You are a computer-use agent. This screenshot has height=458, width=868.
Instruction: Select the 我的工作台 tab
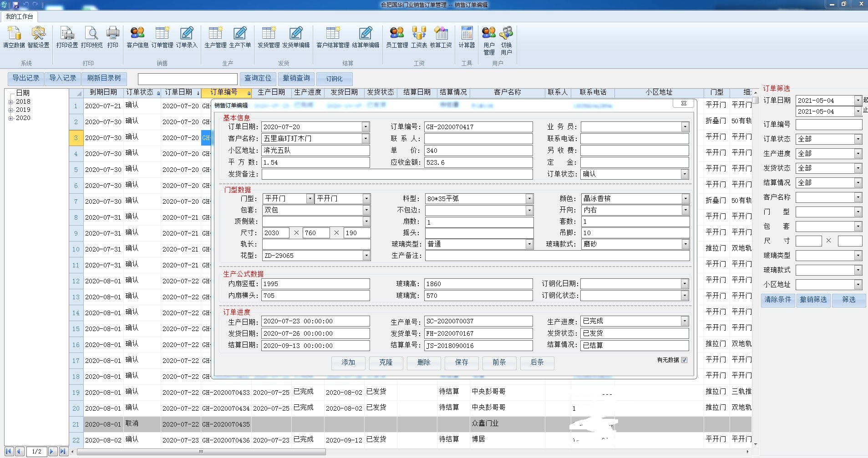19,16
